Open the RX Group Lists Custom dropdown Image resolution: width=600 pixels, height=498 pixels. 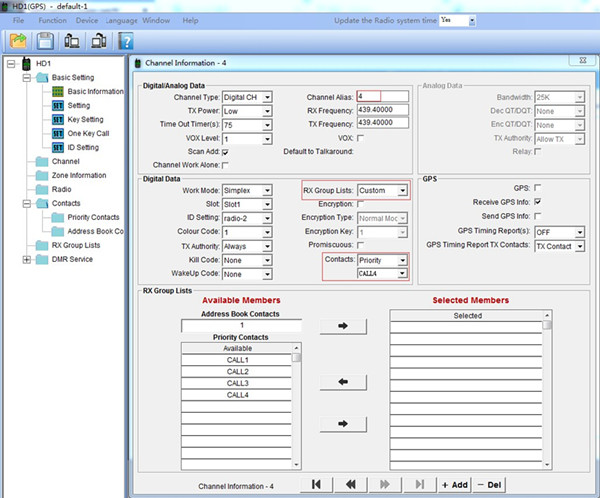coord(404,190)
